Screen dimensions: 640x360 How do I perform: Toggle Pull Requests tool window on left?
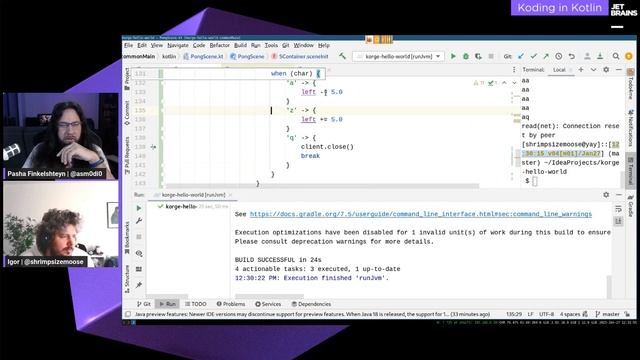tap(127, 156)
